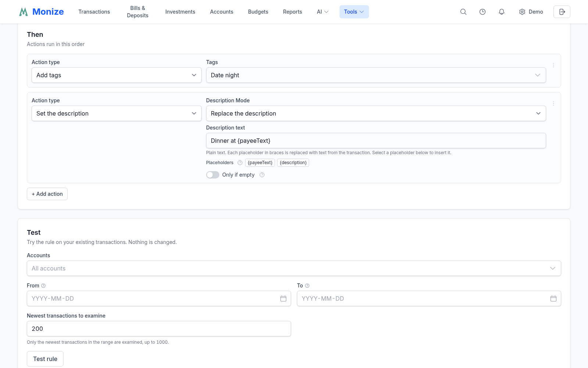Click the + Add action button

pos(47,194)
